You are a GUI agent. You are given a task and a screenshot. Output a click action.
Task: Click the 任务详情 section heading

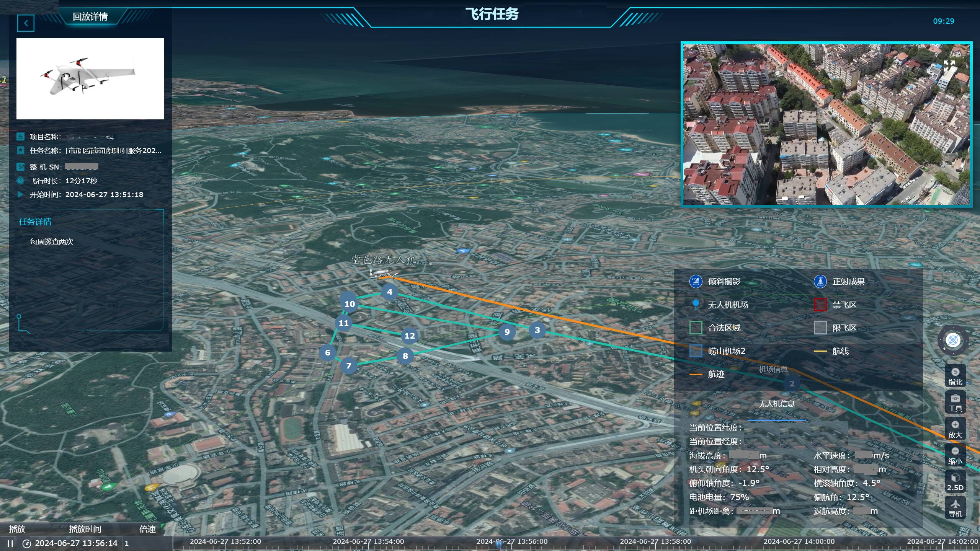coord(35,222)
